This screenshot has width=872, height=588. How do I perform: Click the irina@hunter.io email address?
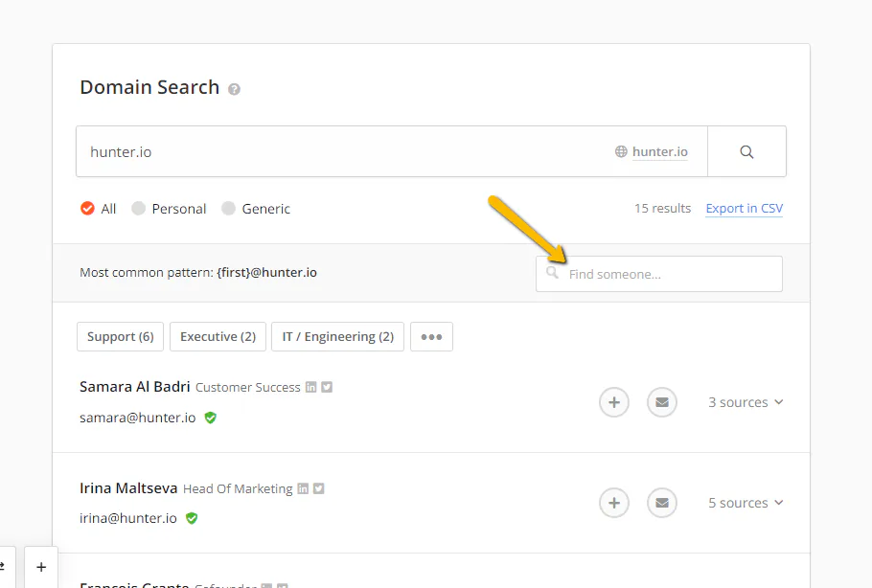tap(127, 518)
